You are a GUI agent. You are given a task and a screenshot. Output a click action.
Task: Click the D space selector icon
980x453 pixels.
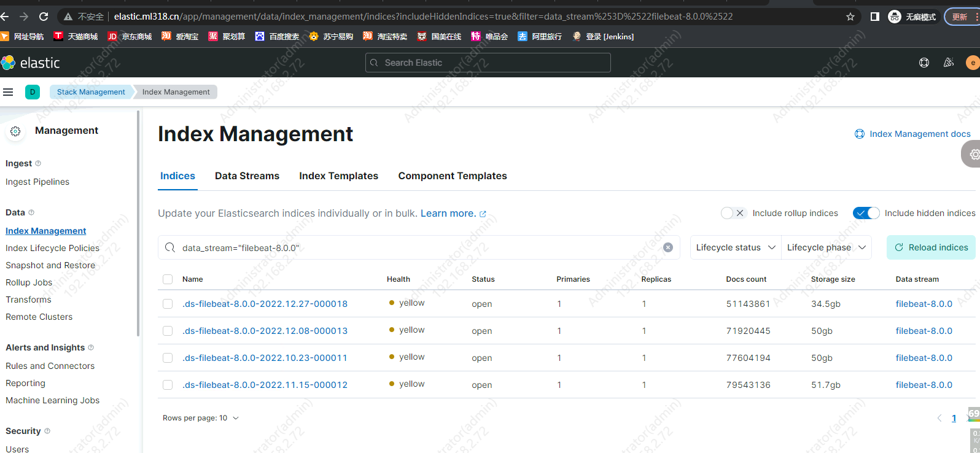[33, 92]
